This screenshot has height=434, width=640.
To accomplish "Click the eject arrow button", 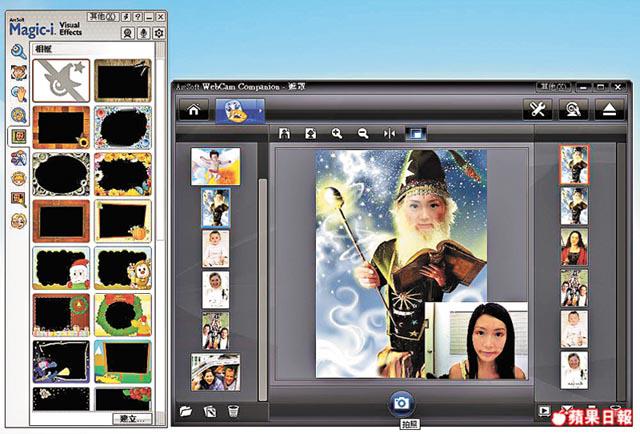I will 608,110.
